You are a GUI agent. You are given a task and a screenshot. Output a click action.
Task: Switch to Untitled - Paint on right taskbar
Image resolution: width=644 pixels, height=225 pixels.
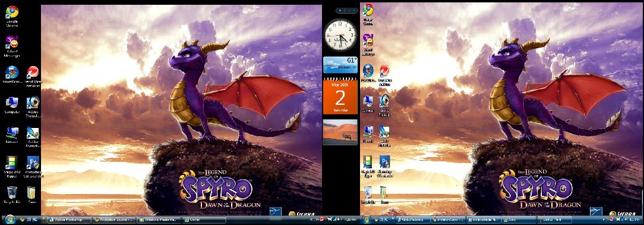pyautogui.click(x=554, y=220)
